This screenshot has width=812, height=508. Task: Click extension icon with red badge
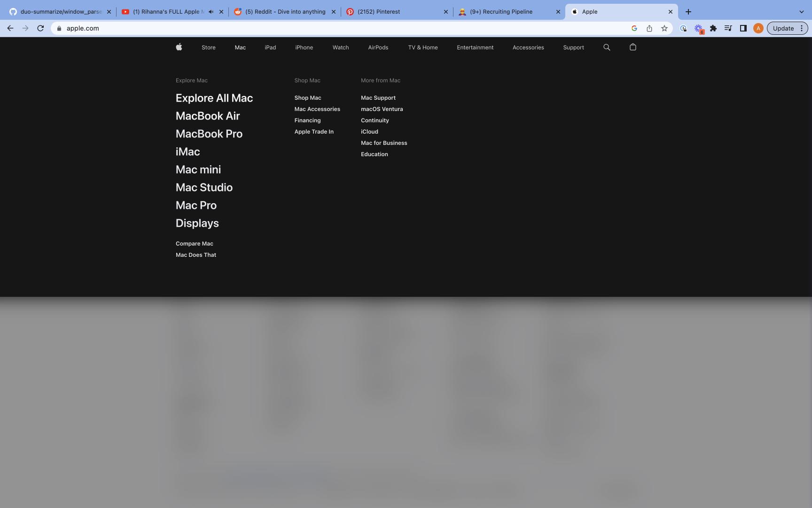coord(699,29)
